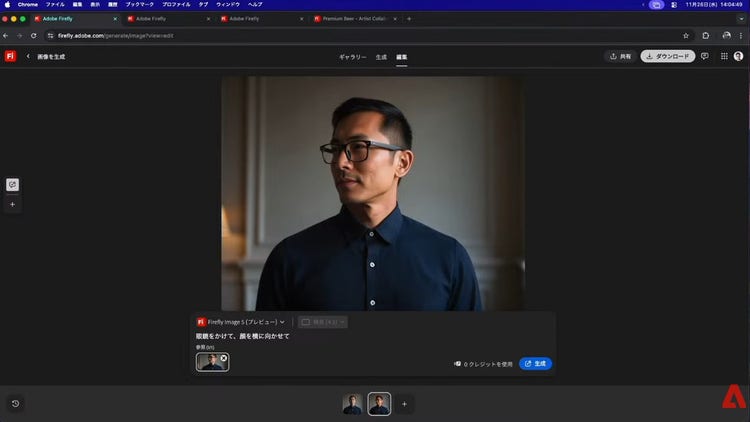Click the plus icon in the left sidebar
This screenshot has height=422, width=750.
pyautogui.click(x=12, y=204)
